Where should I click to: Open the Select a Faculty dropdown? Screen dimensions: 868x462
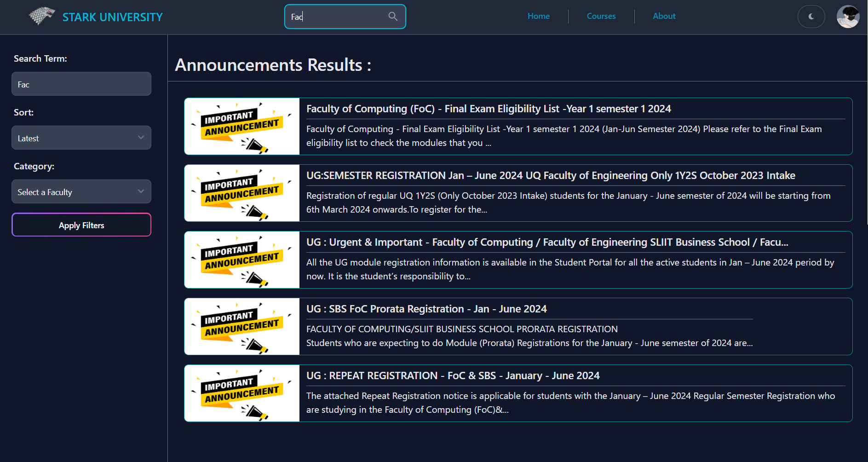point(81,191)
